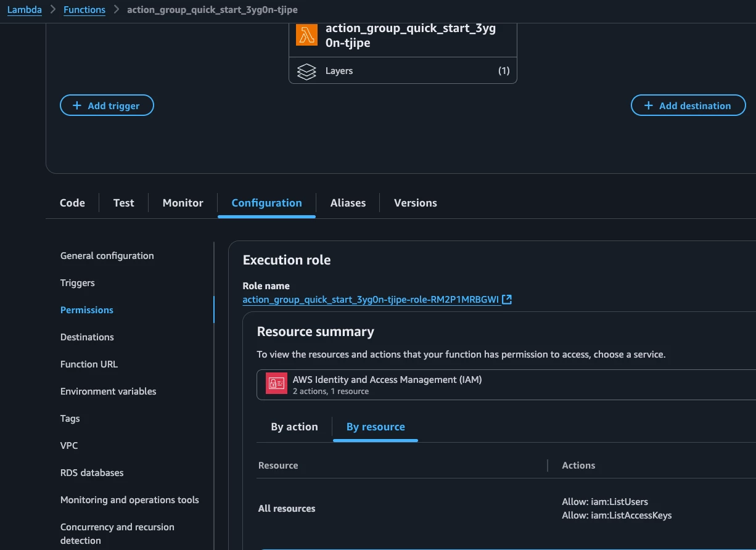Open the Lambda breadcrumb link
The height and width of the screenshot is (550, 756).
coord(25,10)
